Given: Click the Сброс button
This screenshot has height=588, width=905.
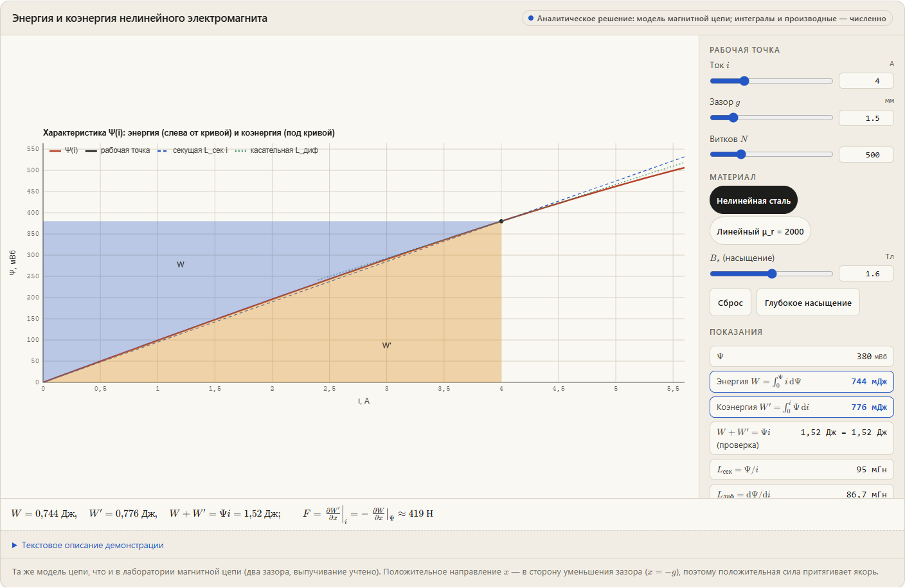Looking at the screenshot, I should coord(730,303).
